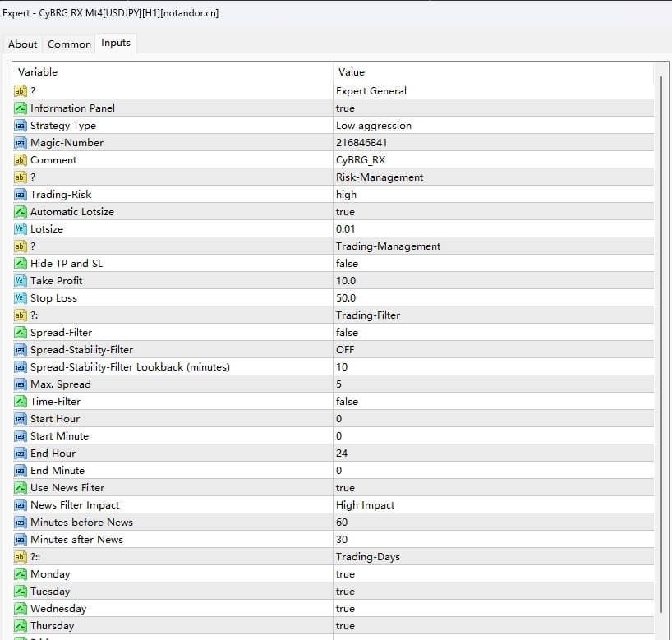Click the Take Profit decimal icon
672x640 pixels.
[x=21, y=281]
